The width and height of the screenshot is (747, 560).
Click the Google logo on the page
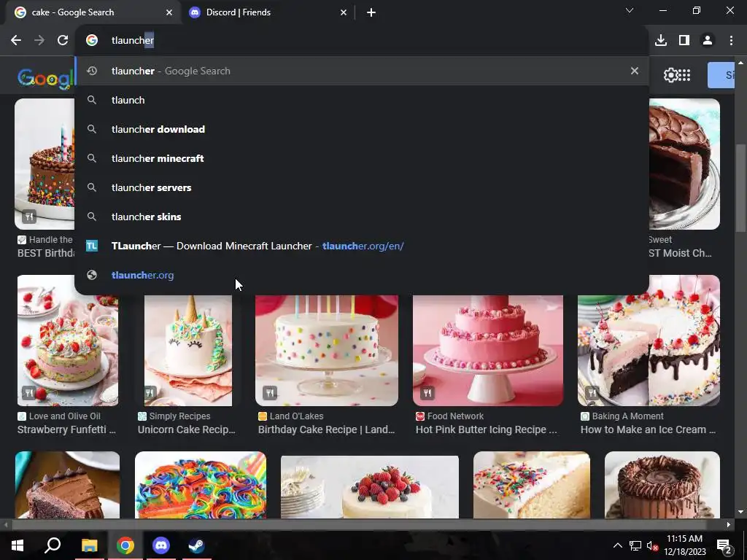[46, 77]
